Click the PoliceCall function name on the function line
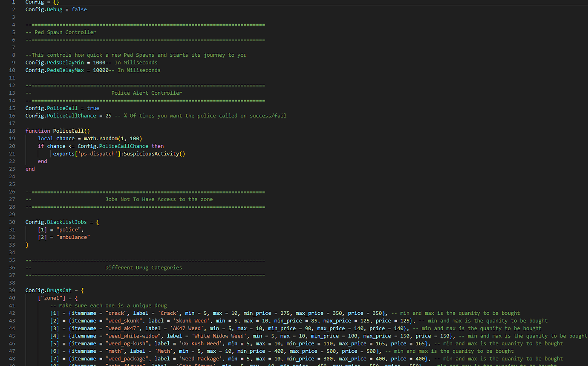588x366 pixels. tap(68, 131)
